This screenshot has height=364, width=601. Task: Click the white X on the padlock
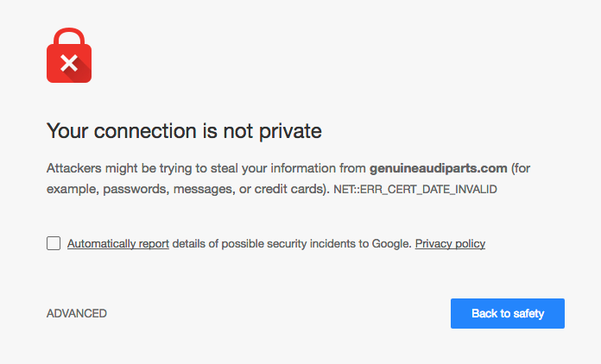pyautogui.click(x=69, y=64)
